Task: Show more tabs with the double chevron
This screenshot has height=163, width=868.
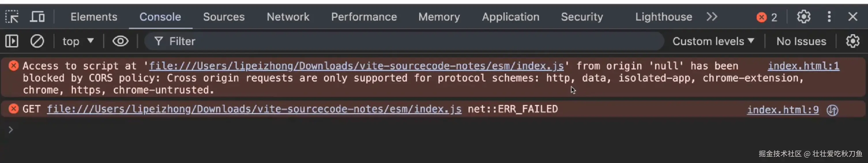Action: pos(712,17)
